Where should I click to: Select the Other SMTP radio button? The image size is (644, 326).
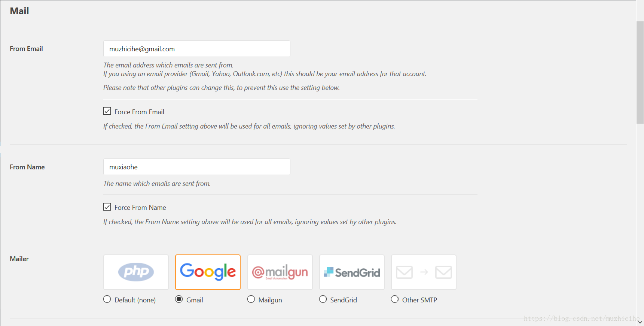(395, 299)
